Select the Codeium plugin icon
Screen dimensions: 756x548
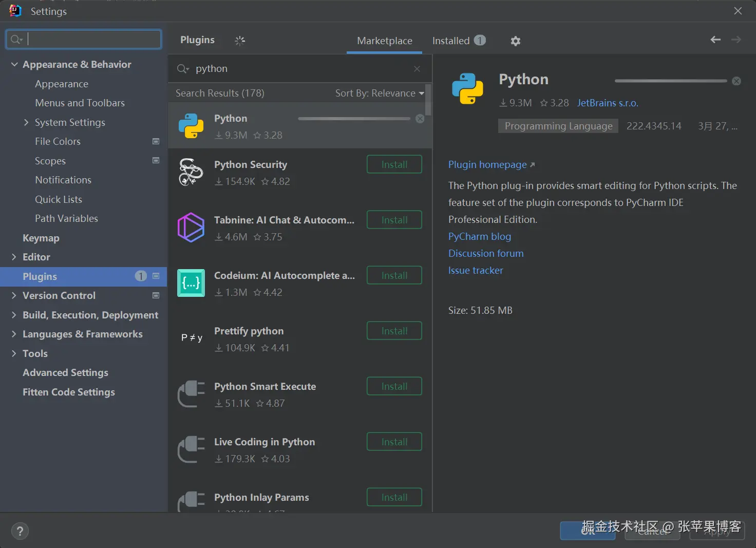coord(191,283)
